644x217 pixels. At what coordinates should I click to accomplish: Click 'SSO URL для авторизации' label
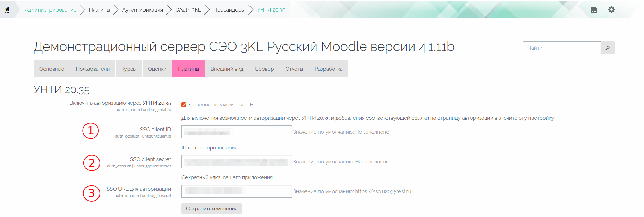pos(139,189)
